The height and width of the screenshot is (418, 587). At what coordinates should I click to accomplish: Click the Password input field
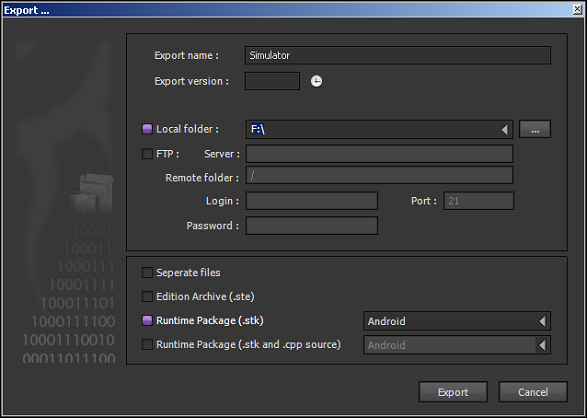point(312,226)
